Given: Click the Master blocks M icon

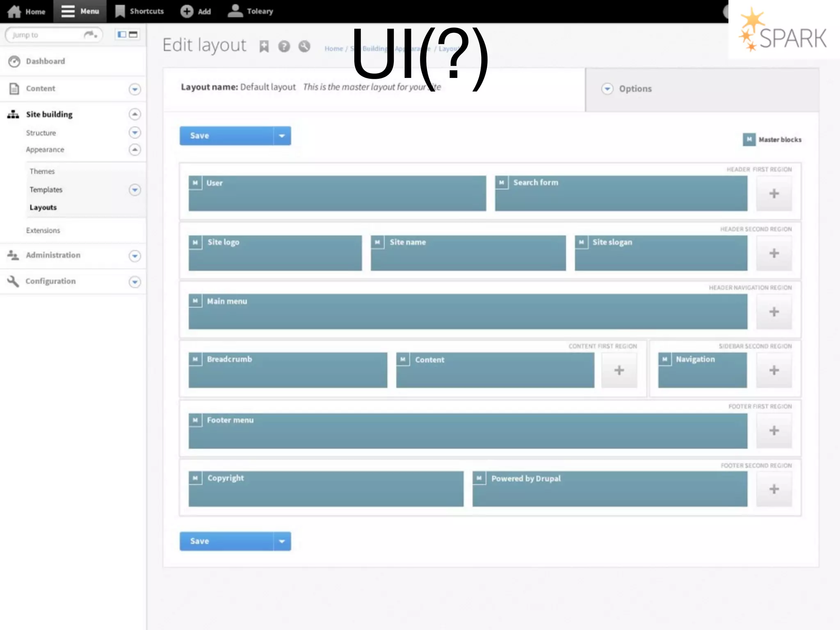Looking at the screenshot, I should 749,139.
